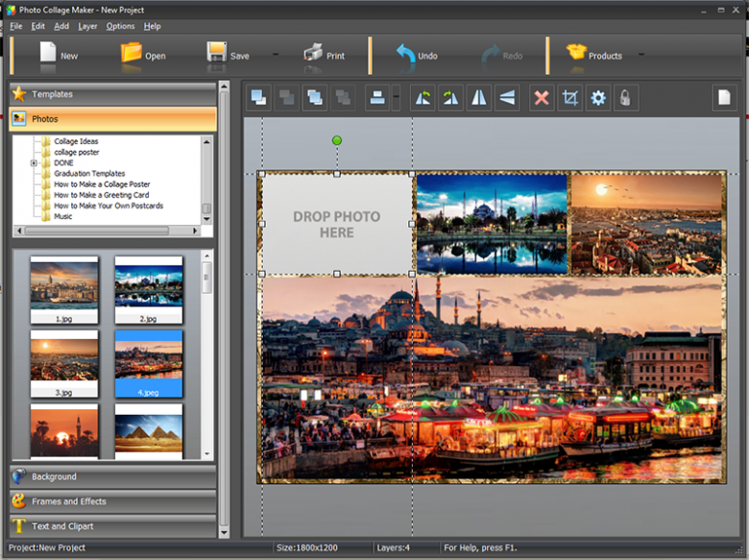
Task: Rotate the layer clockwise
Action: [x=451, y=98]
